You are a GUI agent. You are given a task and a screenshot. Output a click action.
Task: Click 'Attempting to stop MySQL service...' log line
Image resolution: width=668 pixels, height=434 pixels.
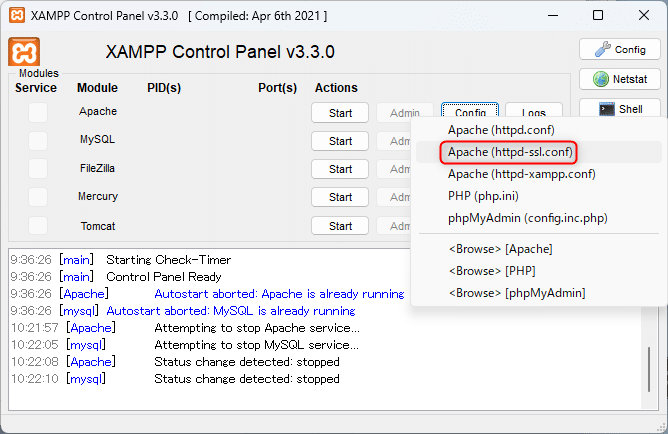[256, 345]
